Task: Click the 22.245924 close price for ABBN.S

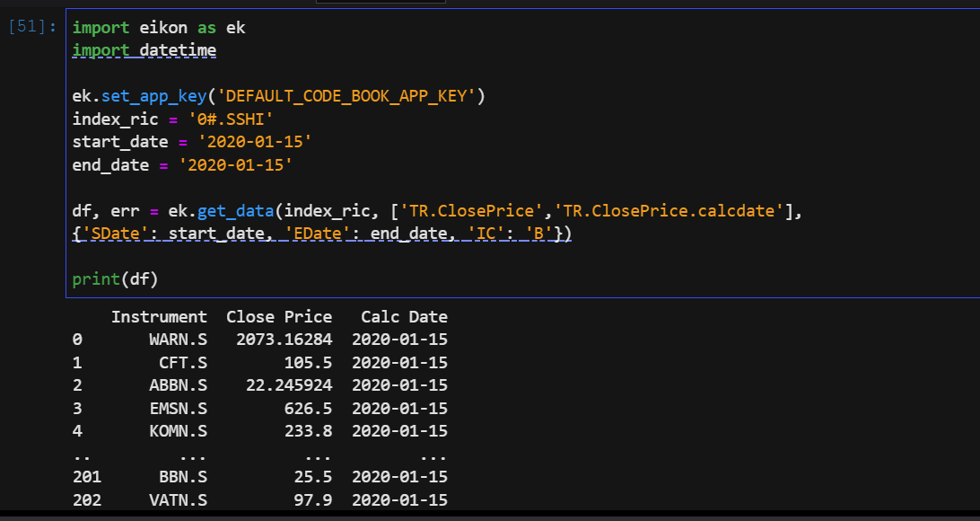Action: 289,385
